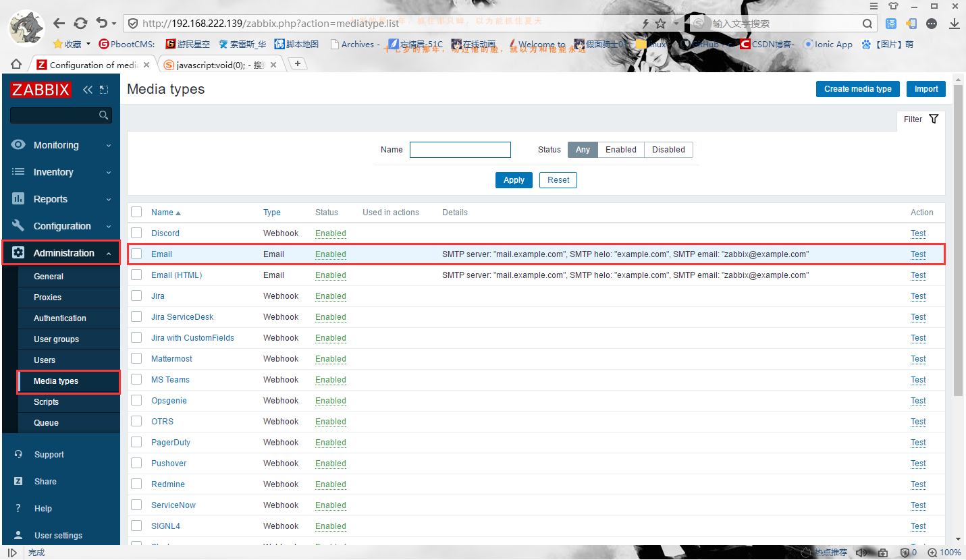Click the browser undo-close arrow icon
The width and height of the screenshot is (966, 560).
click(102, 23)
